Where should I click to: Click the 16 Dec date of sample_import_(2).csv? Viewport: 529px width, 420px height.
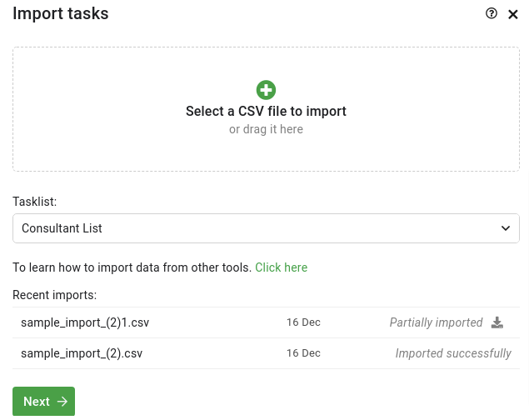coord(303,353)
